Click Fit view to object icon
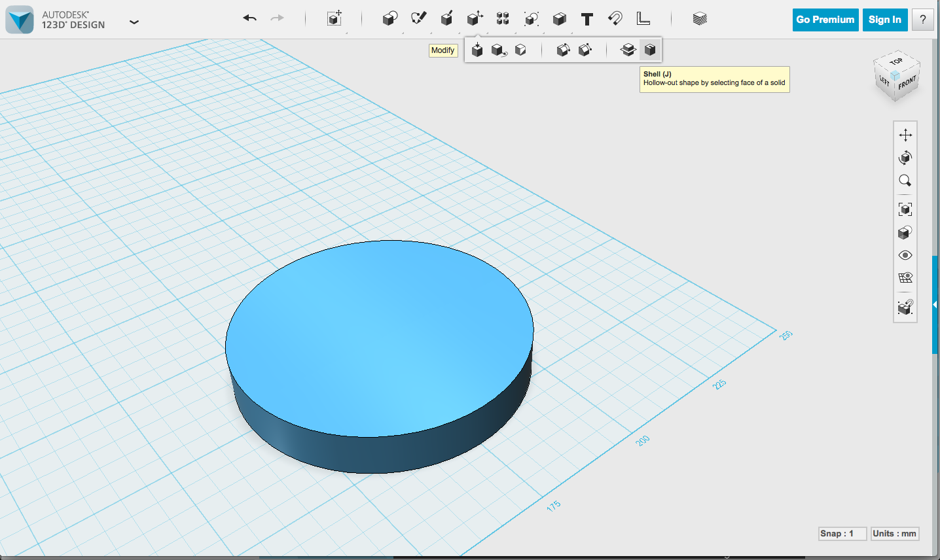 [905, 209]
